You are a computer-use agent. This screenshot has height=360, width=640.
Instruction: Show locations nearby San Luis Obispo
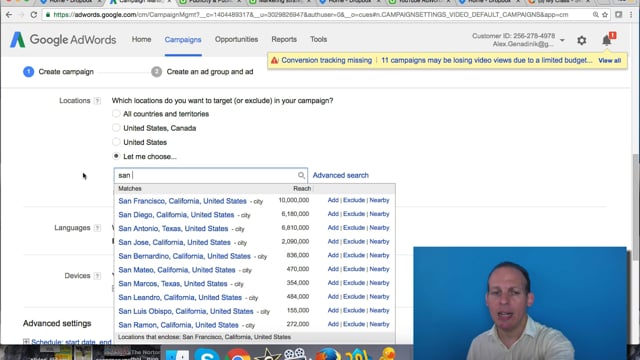[x=379, y=311]
